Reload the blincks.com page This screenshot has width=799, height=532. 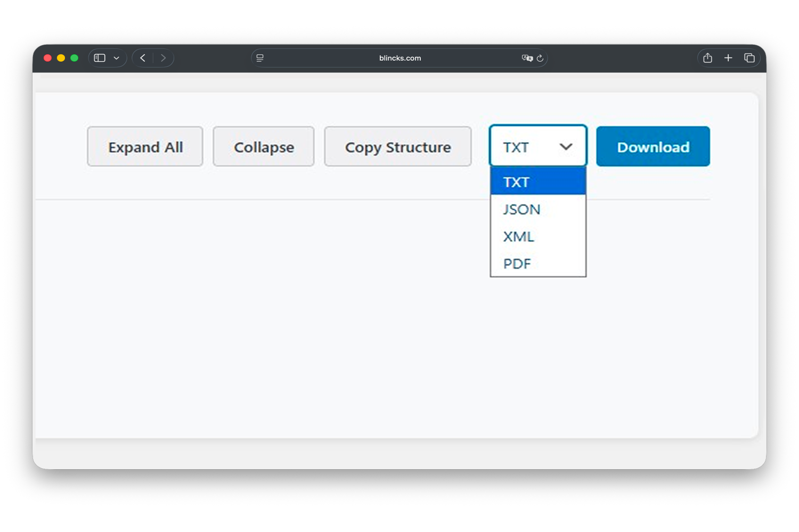pyautogui.click(x=541, y=58)
